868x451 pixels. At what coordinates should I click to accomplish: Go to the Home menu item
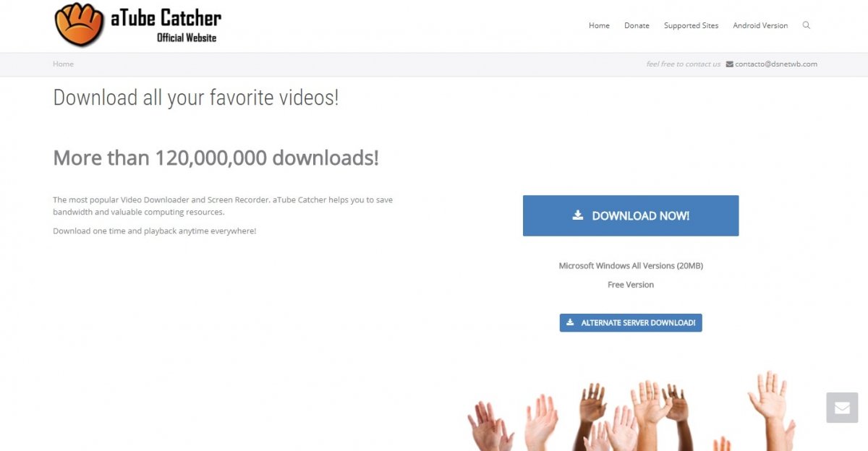coord(599,25)
